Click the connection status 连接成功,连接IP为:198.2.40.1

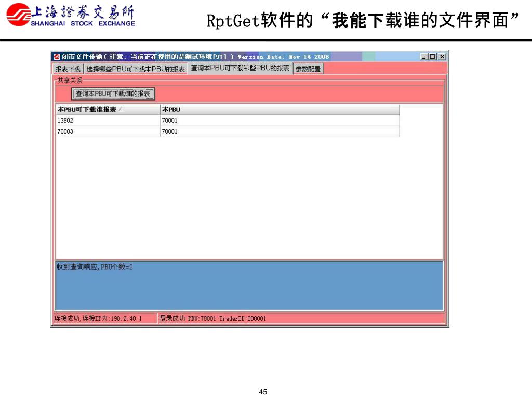click(98, 318)
